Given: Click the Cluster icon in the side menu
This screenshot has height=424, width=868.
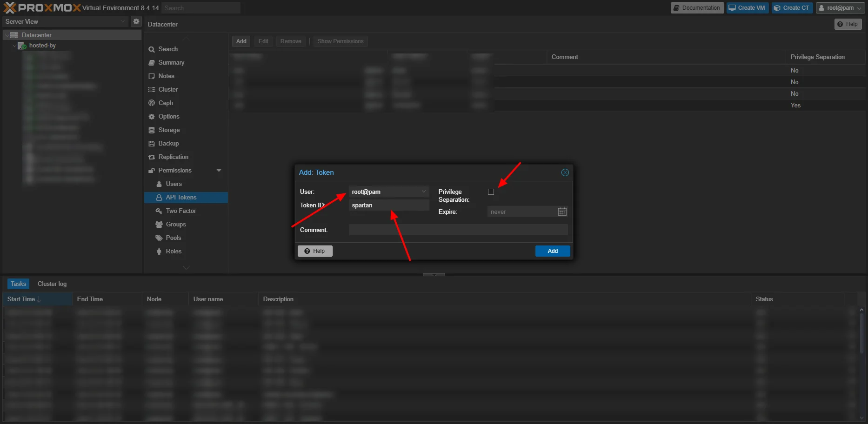Looking at the screenshot, I should (152, 90).
